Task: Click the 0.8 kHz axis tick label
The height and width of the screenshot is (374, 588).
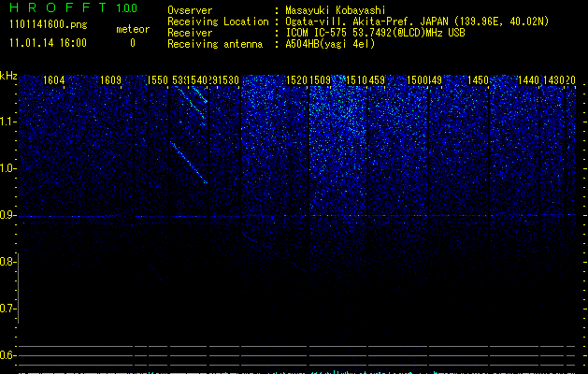Action: [x=7, y=262]
